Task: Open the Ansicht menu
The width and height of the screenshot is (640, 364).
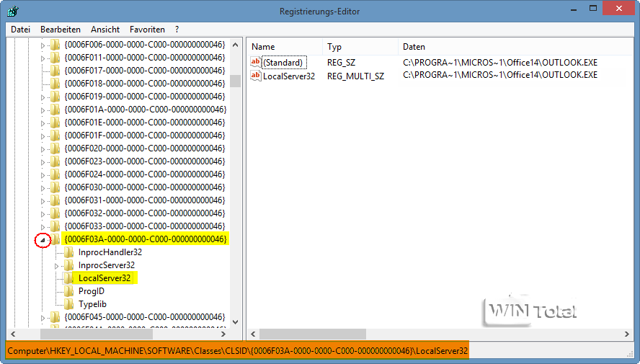Action: point(105,30)
